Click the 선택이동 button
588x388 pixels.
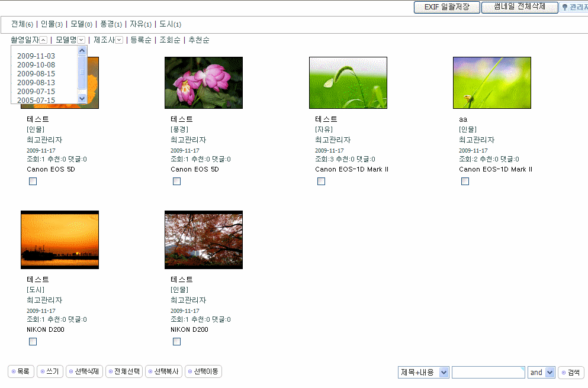(203, 371)
